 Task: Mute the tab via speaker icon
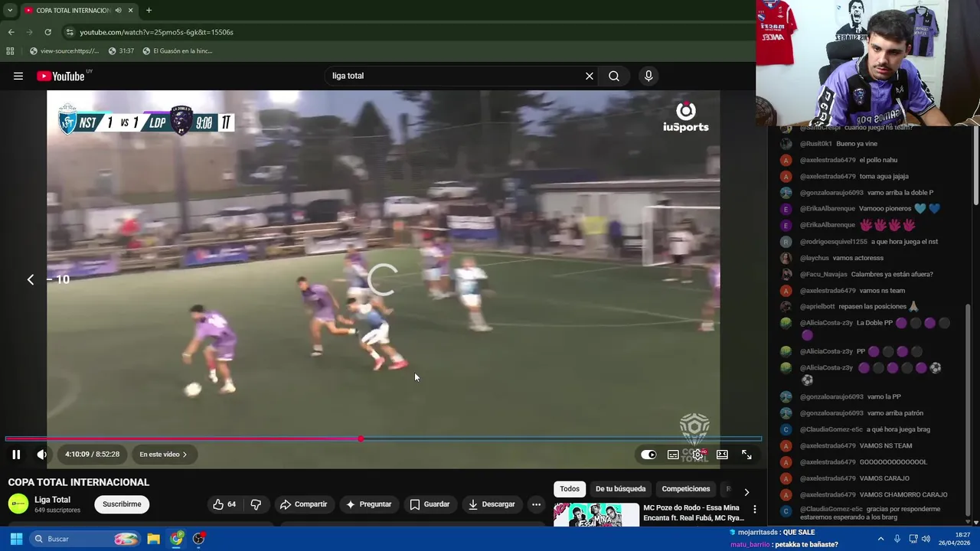[x=118, y=11]
